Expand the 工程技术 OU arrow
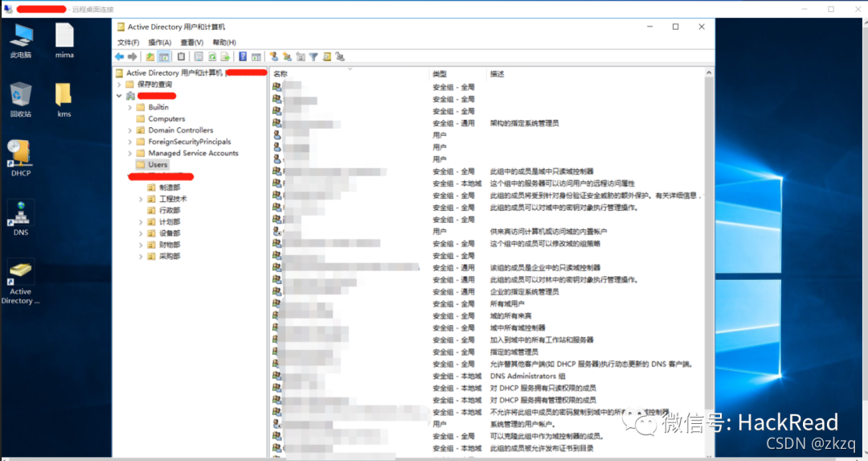 141,199
